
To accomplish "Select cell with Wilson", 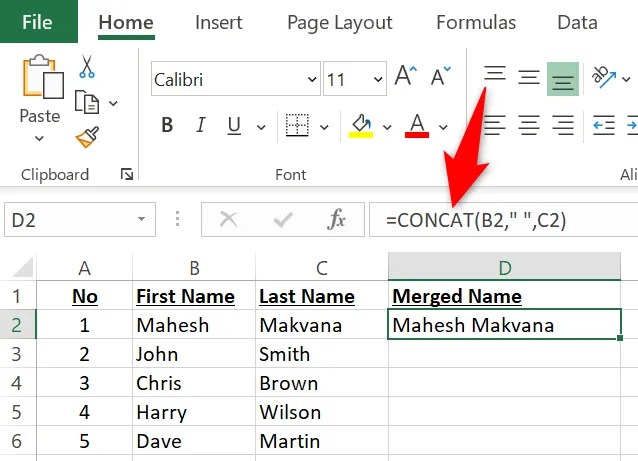I will tap(322, 412).
